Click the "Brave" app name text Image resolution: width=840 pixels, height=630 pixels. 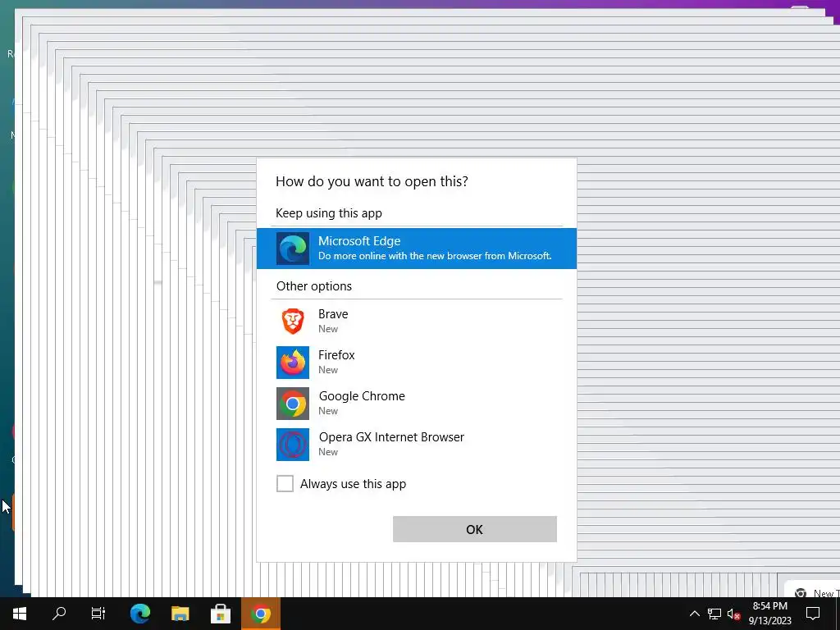pyautogui.click(x=333, y=314)
